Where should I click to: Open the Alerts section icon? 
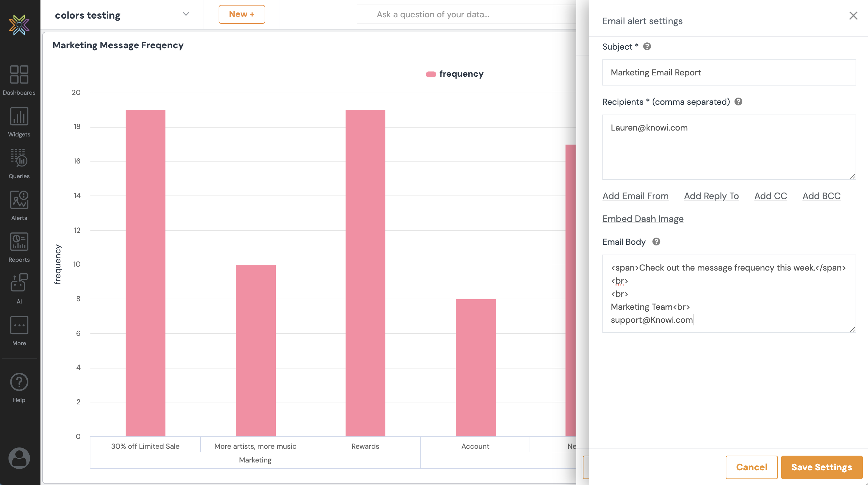point(19,200)
